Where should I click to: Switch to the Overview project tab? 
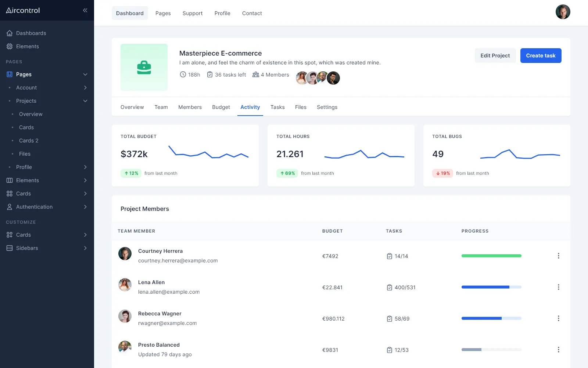pyautogui.click(x=132, y=107)
